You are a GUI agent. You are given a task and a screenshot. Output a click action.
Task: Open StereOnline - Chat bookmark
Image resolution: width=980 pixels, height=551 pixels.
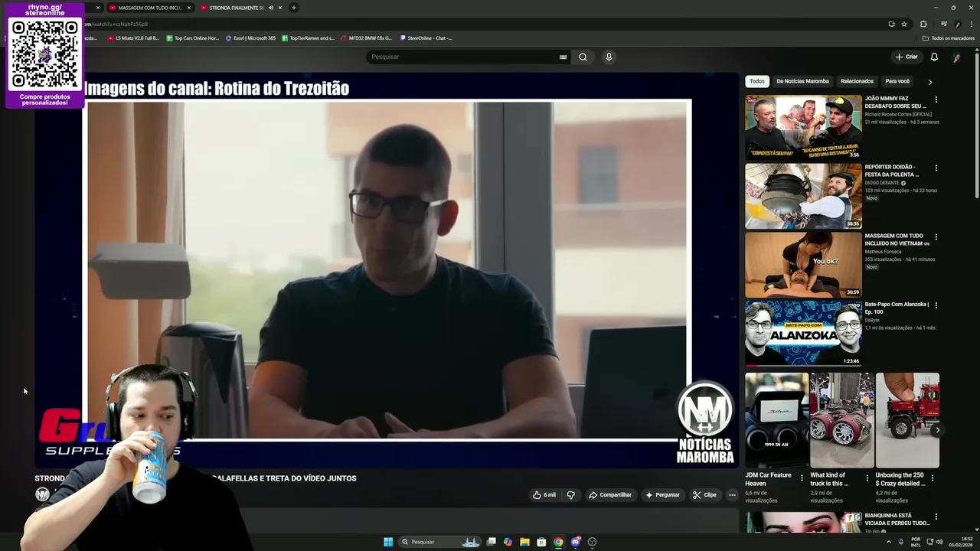tap(426, 37)
